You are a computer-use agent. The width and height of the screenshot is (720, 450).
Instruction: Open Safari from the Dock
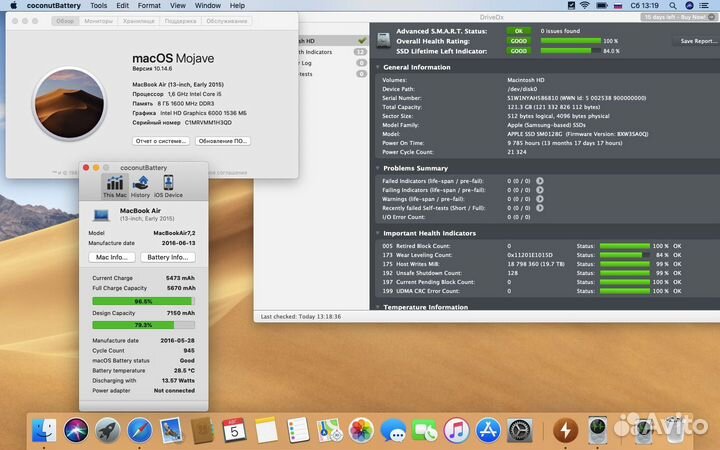click(140, 430)
